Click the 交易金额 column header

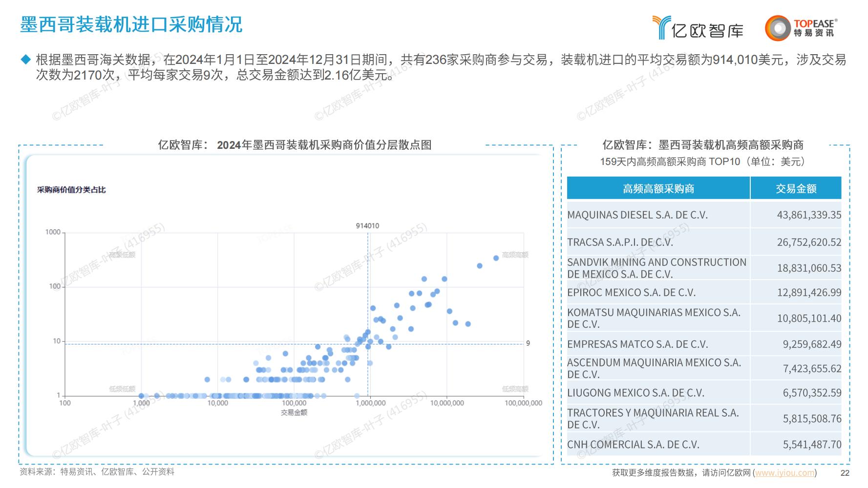click(x=796, y=188)
